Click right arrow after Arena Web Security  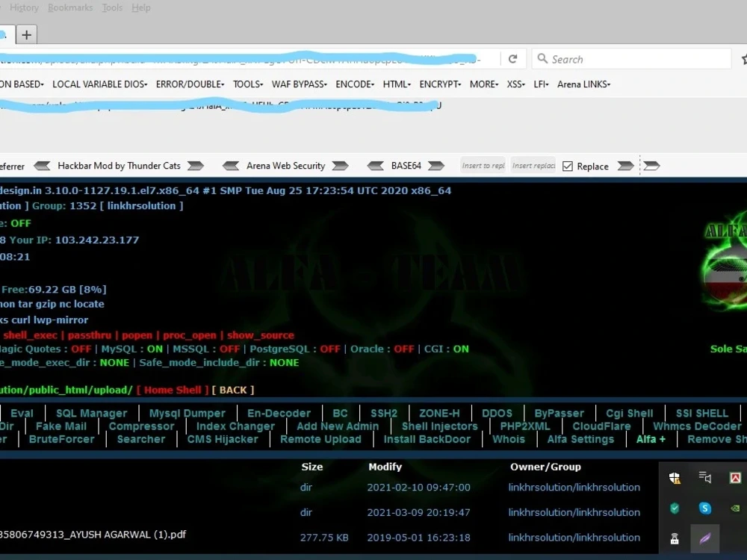[340, 166]
